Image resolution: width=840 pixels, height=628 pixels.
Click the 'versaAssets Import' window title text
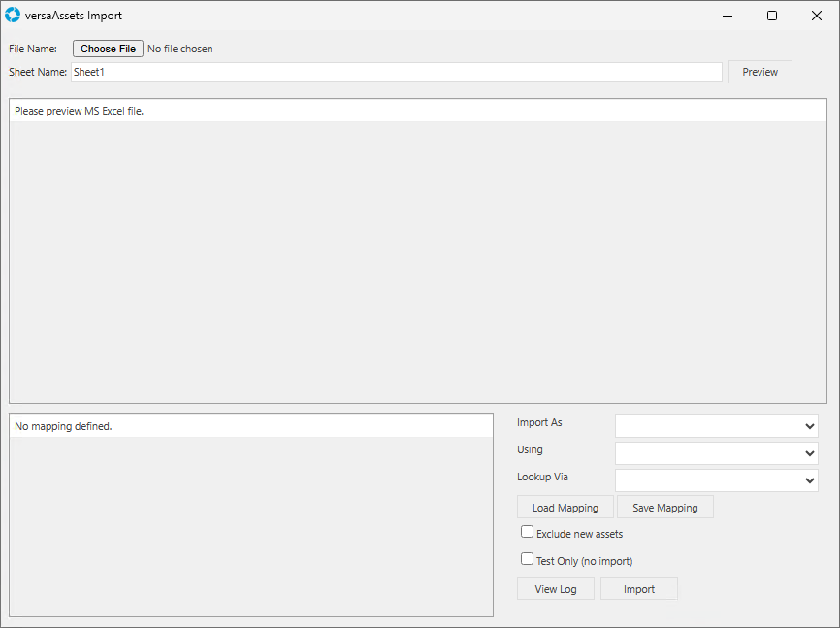(74, 16)
